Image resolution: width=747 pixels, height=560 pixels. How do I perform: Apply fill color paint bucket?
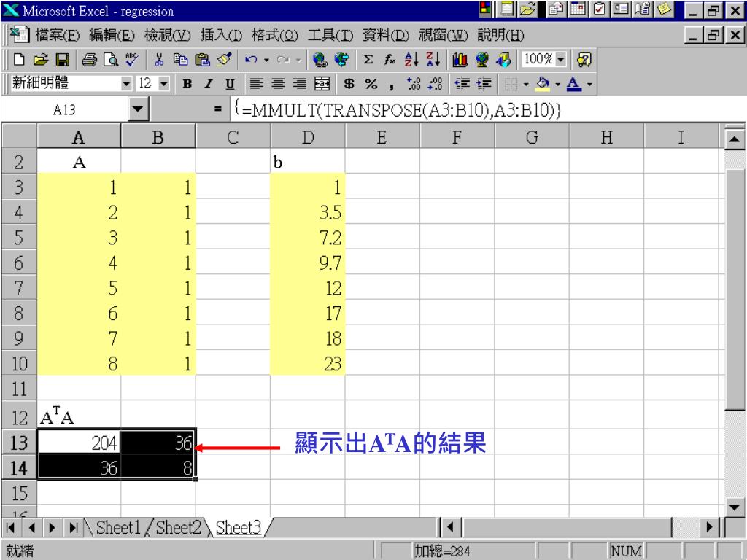pyautogui.click(x=543, y=85)
